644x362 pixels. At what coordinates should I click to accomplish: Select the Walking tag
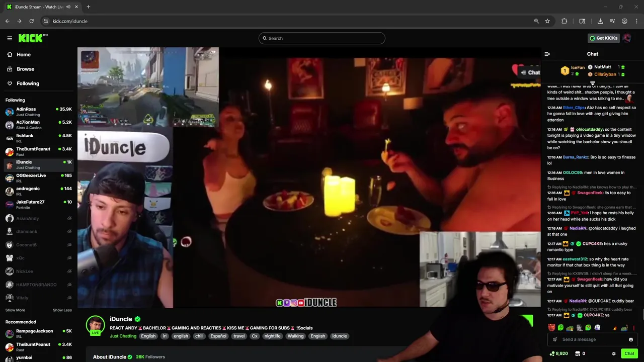click(295, 336)
